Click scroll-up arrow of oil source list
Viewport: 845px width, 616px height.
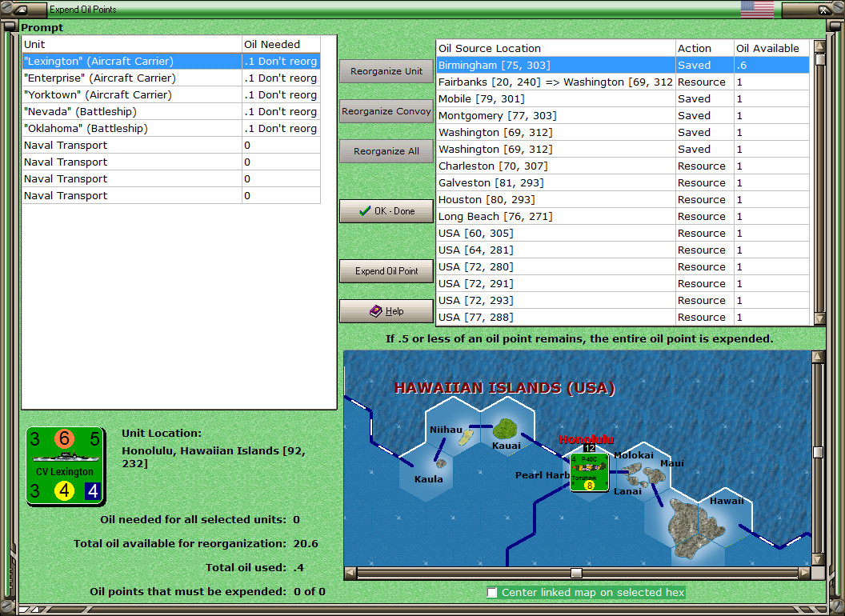(819, 46)
